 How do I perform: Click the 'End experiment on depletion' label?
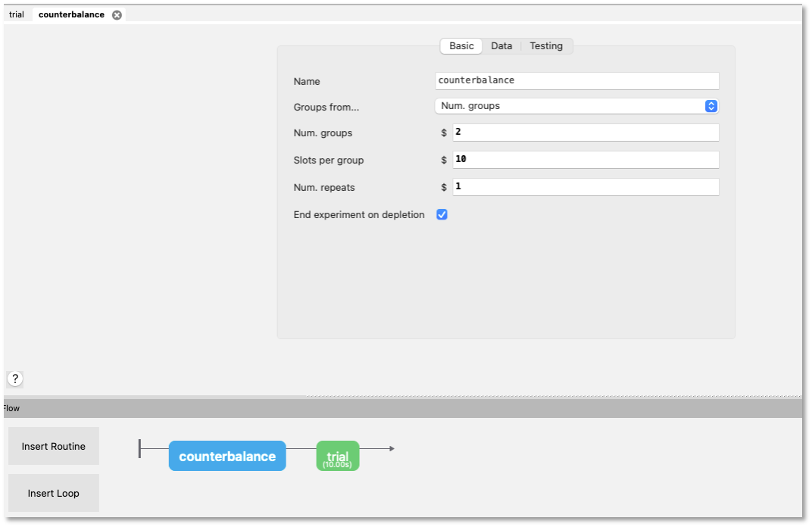point(359,214)
